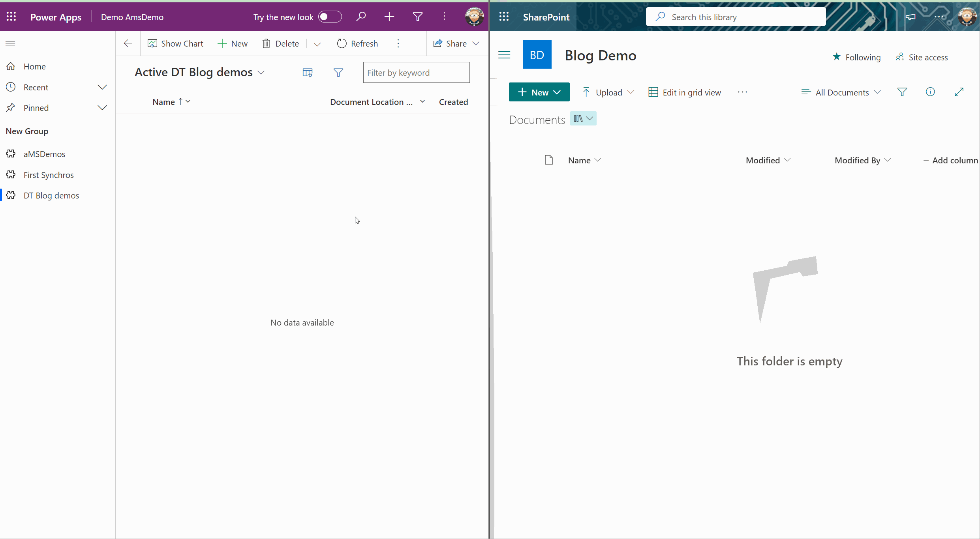This screenshot has height=539, width=980.
Task: Click Pinned in the left navigation
Action: tap(36, 108)
